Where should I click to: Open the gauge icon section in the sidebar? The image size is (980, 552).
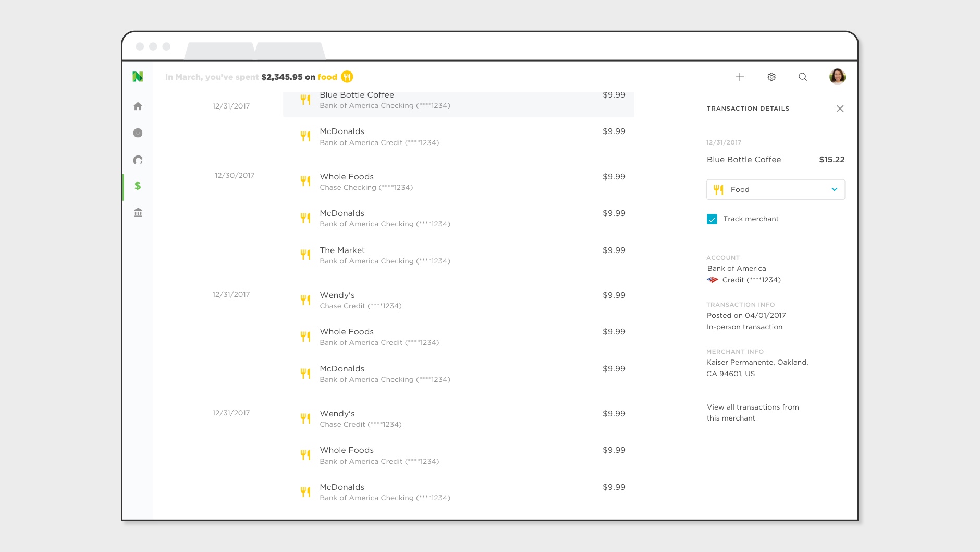[x=138, y=160]
